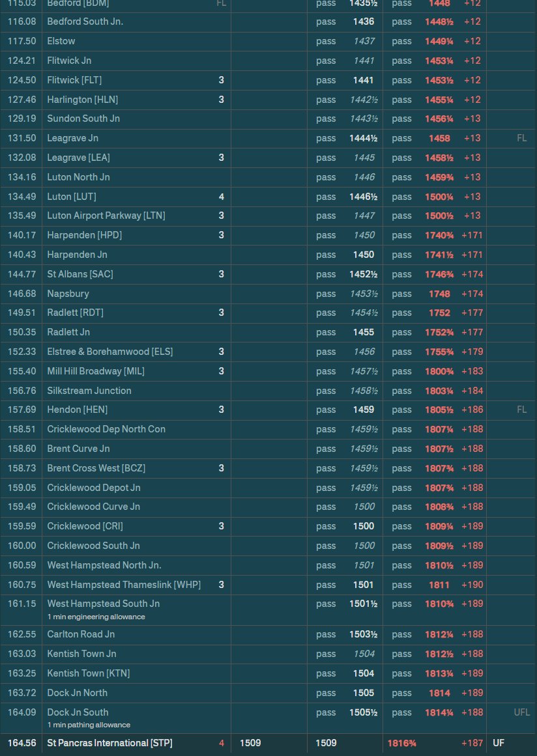Select the Harpenden Jn location
The height and width of the screenshot is (756, 537).
point(77,255)
